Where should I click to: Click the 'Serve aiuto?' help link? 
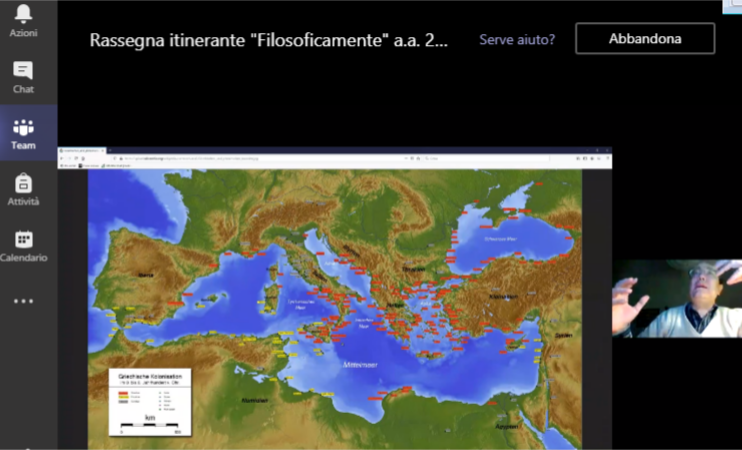coord(517,40)
